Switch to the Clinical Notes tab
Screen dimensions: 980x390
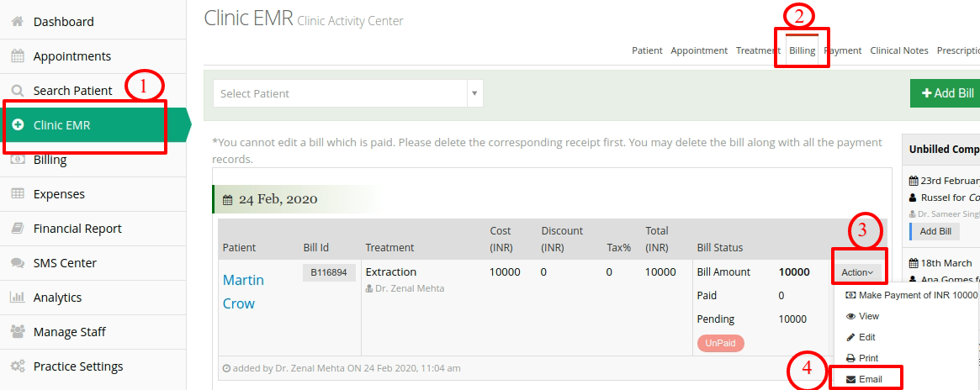pyautogui.click(x=898, y=50)
